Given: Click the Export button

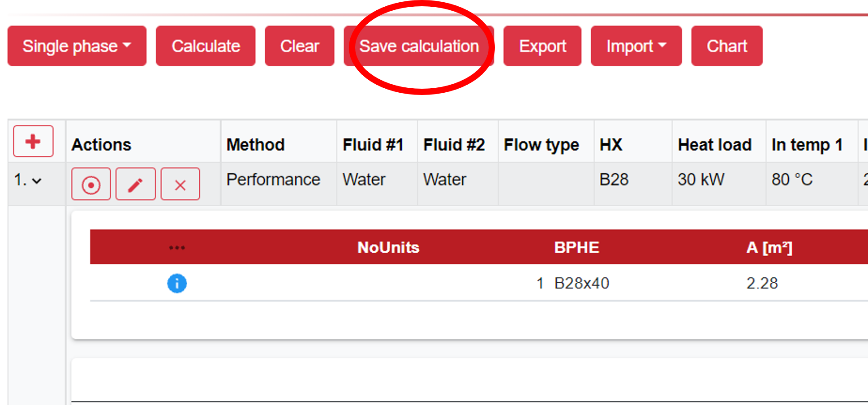Looking at the screenshot, I should click(542, 46).
